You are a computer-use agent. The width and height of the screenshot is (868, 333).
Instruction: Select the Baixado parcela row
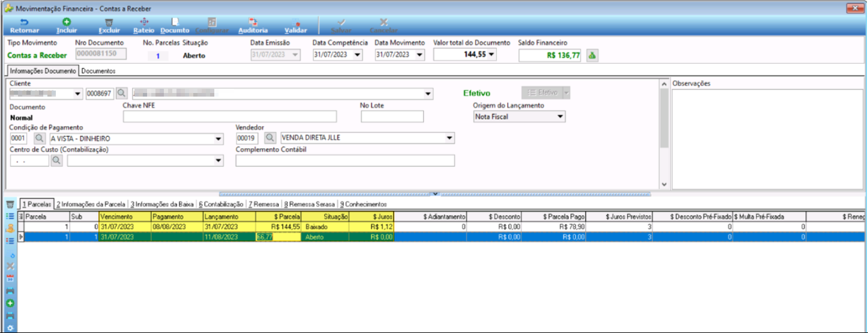[x=444, y=227]
